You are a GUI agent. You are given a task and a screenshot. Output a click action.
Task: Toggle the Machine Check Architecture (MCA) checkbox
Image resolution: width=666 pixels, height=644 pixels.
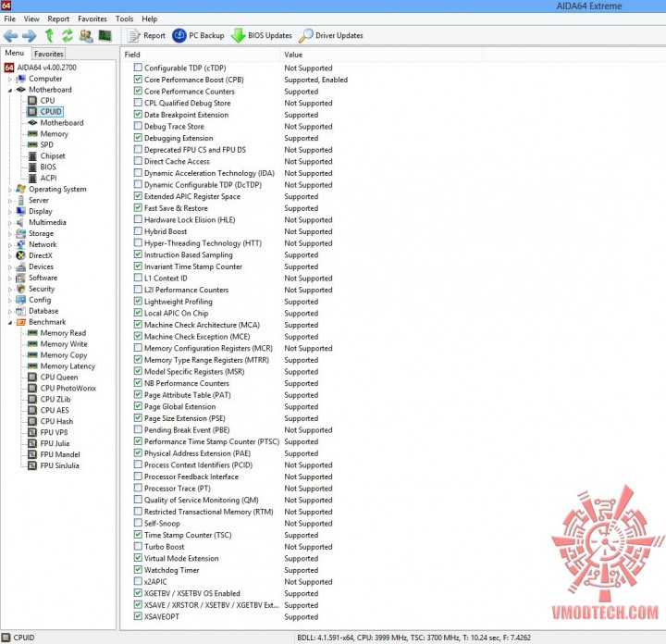point(138,324)
